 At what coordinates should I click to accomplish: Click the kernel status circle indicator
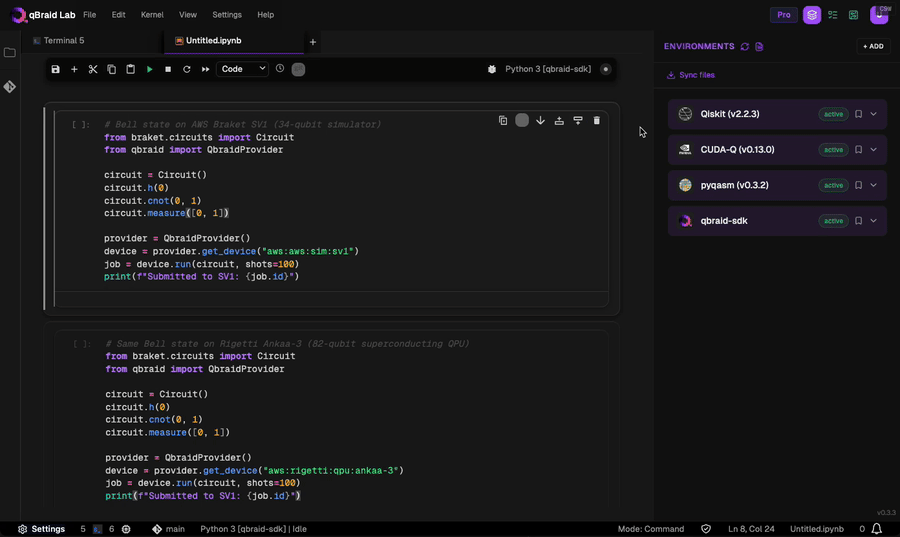(606, 69)
